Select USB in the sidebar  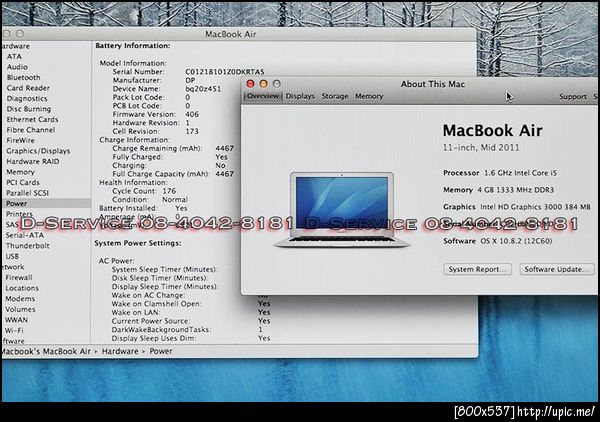click(12, 256)
